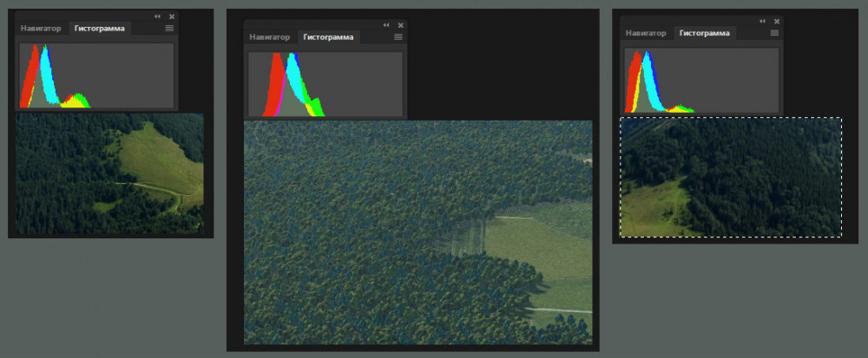868x358 pixels.
Task: Switch to Навигатор tab in left panel
Action: [42, 29]
